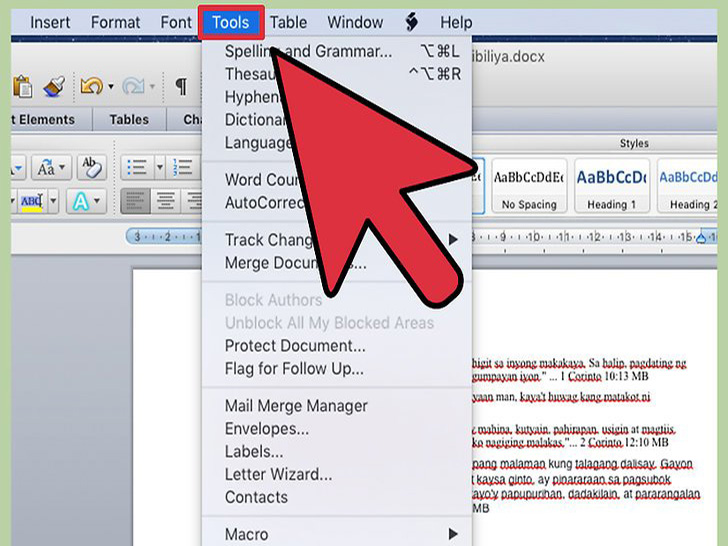Choose Contacts in the Tools menu
The image size is (728, 546).
click(x=337, y=497)
